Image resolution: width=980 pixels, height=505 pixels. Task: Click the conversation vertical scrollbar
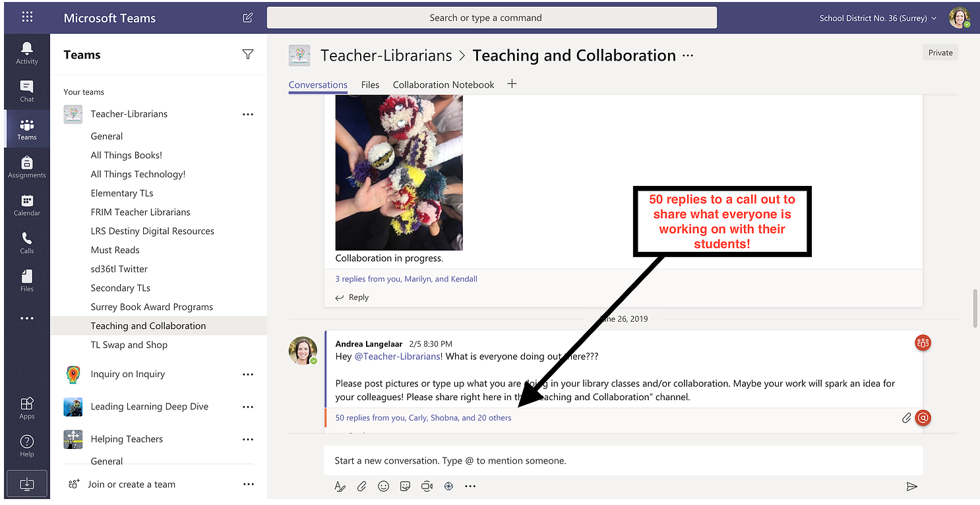975,308
